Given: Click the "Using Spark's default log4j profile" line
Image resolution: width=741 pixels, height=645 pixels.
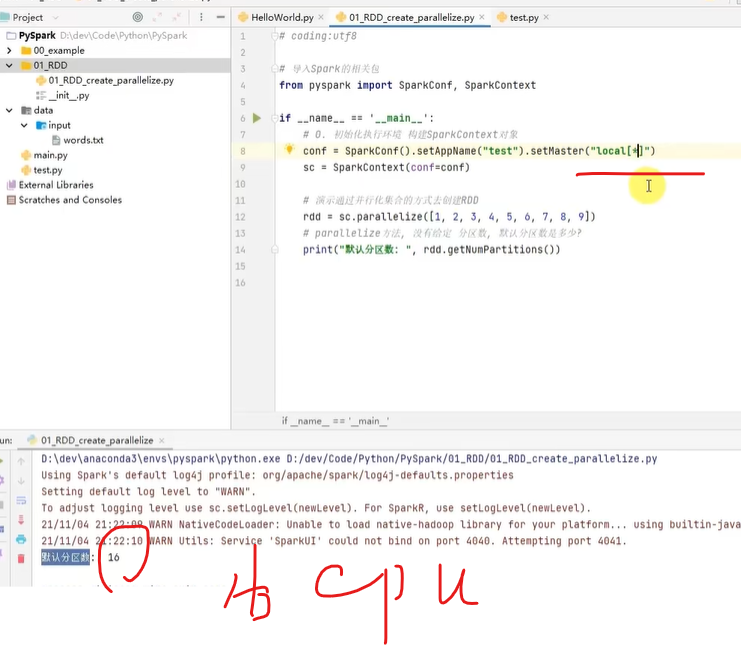Looking at the screenshot, I should click(277, 475).
